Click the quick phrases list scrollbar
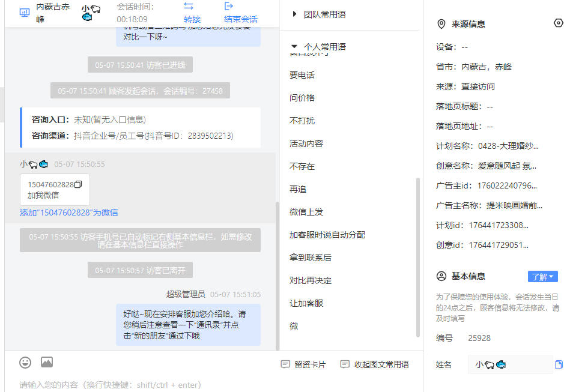 click(418, 257)
